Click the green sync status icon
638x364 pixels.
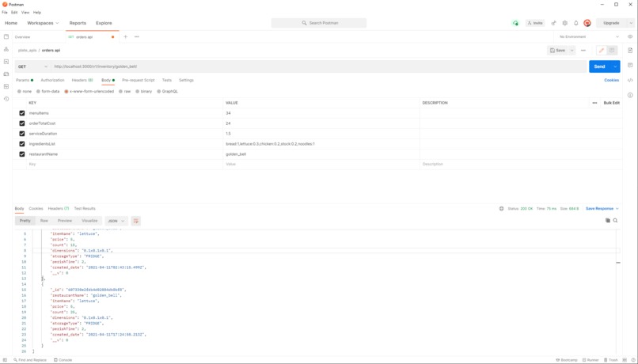tap(515, 23)
